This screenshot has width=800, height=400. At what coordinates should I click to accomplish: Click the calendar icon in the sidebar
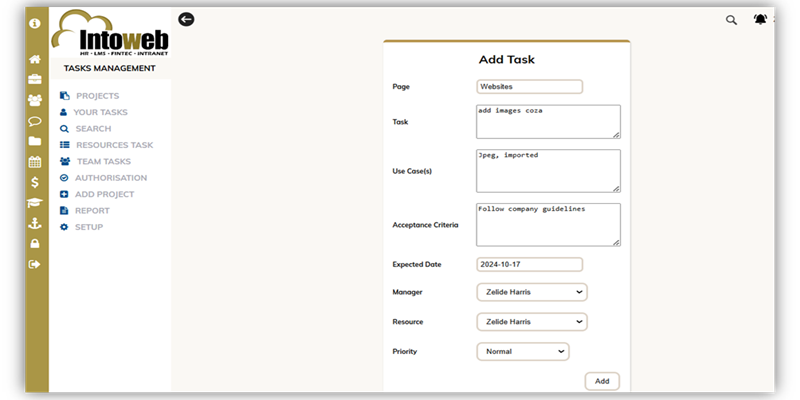[x=35, y=162]
